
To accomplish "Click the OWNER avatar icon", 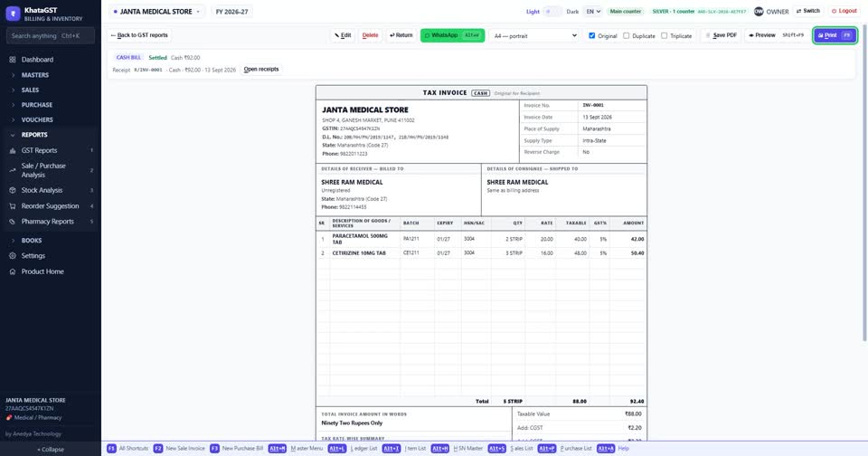I will (x=759, y=11).
